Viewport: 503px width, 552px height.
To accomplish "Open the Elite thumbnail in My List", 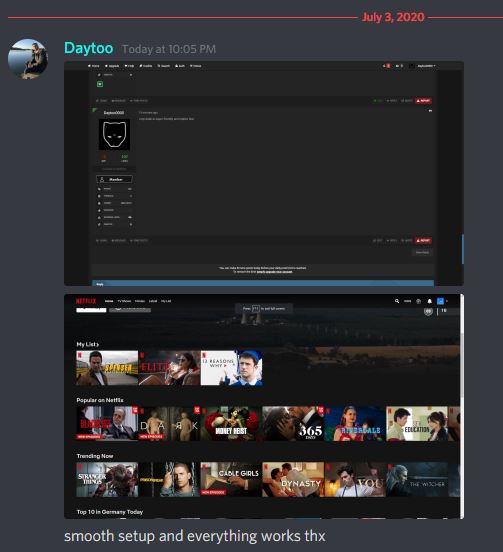I will (x=169, y=368).
